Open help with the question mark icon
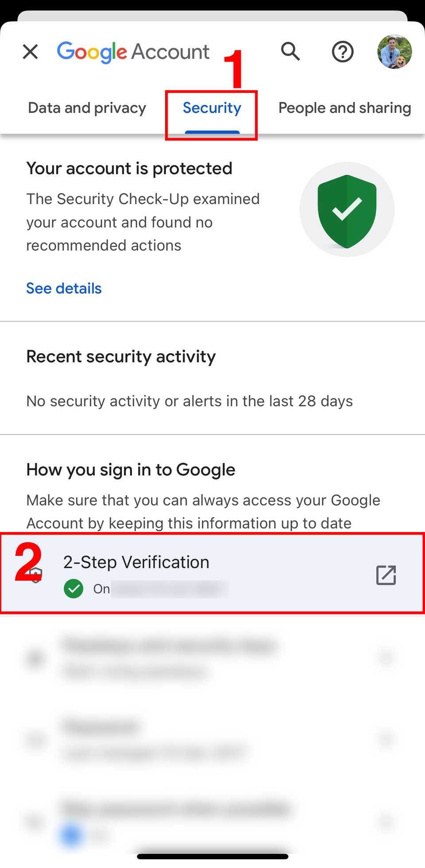 [x=343, y=52]
